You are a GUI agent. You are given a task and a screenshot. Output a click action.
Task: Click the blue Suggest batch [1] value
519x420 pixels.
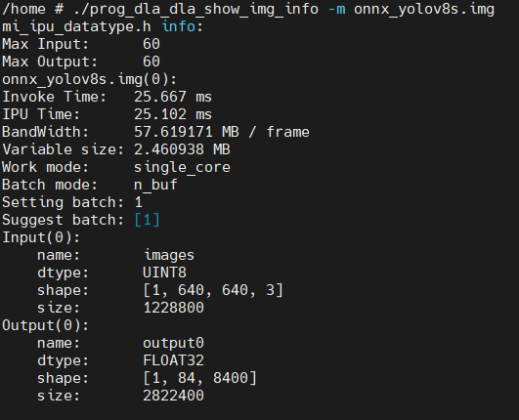pos(147,220)
